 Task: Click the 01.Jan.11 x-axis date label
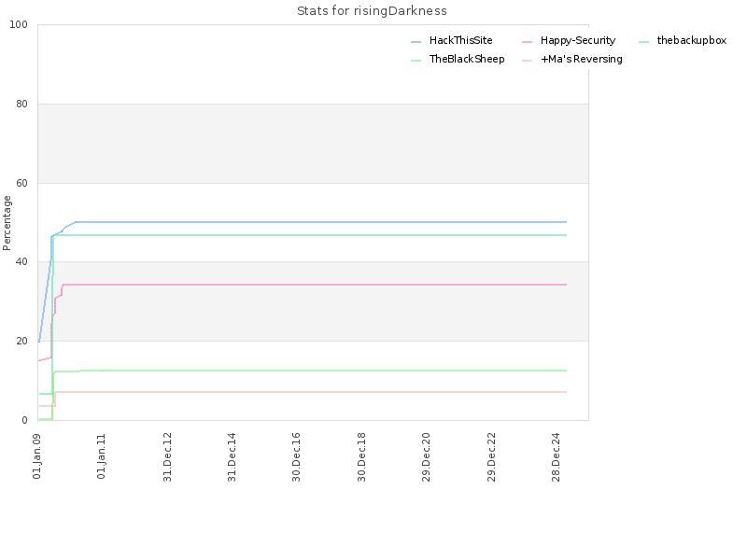(x=101, y=455)
